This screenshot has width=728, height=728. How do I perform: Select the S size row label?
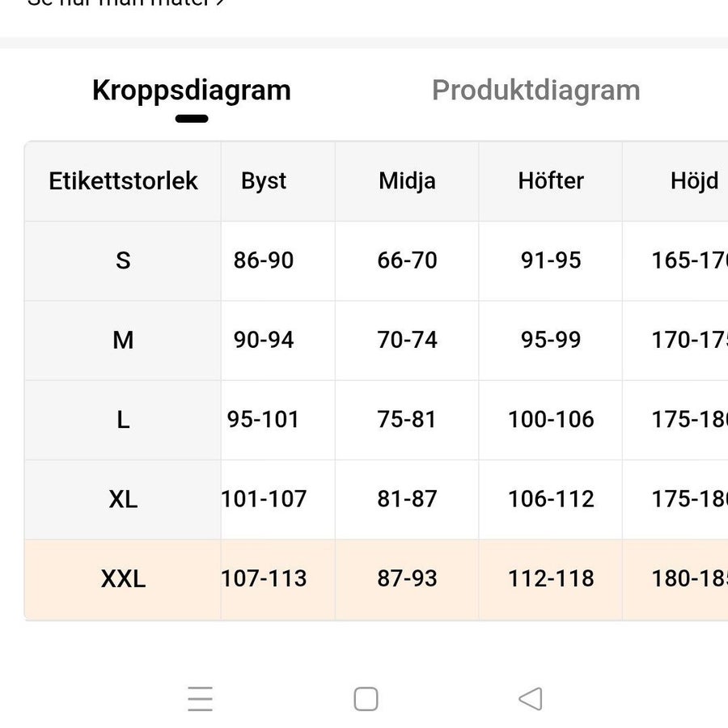point(123,260)
